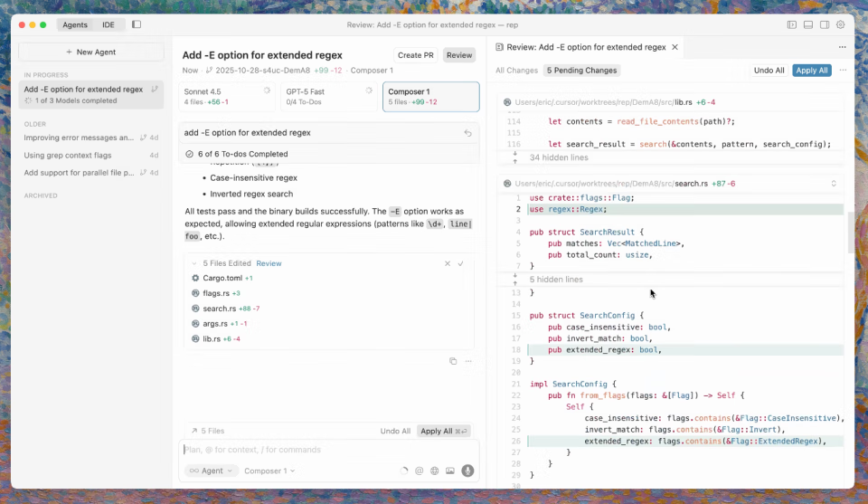Copy the response using the copy icon

click(453, 361)
